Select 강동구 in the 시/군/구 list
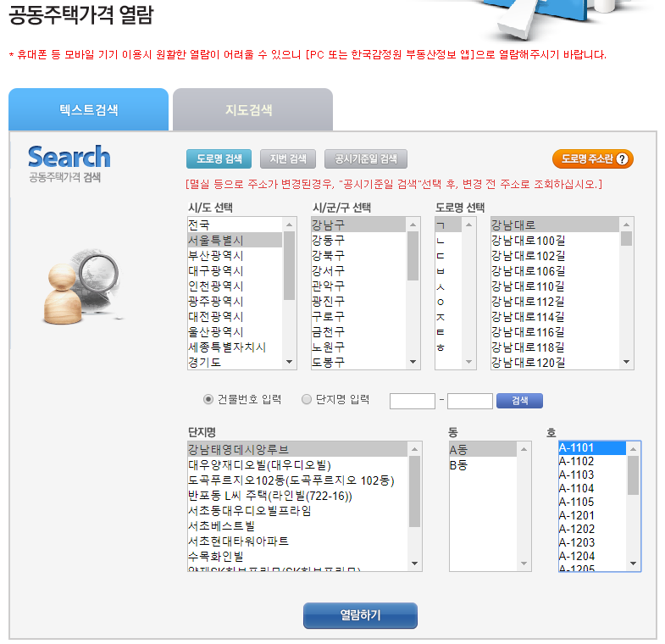This screenshot has height=644, width=665. click(x=358, y=240)
